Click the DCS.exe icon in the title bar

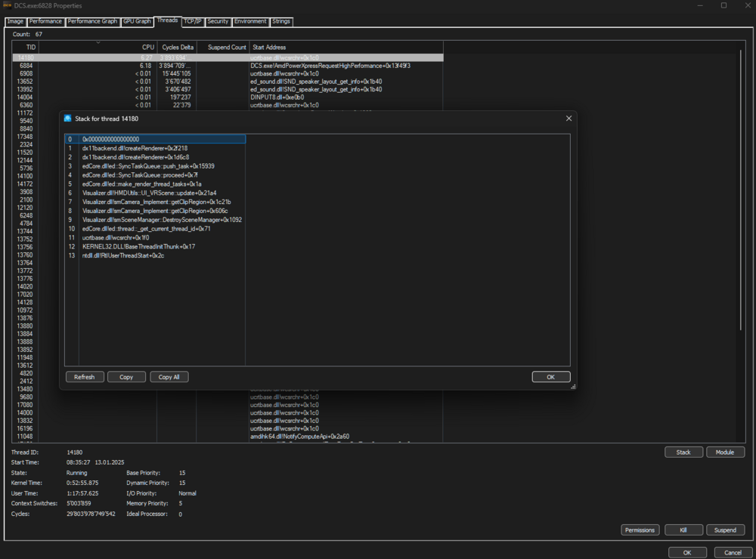pyautogui.click(x=6, y=5)
